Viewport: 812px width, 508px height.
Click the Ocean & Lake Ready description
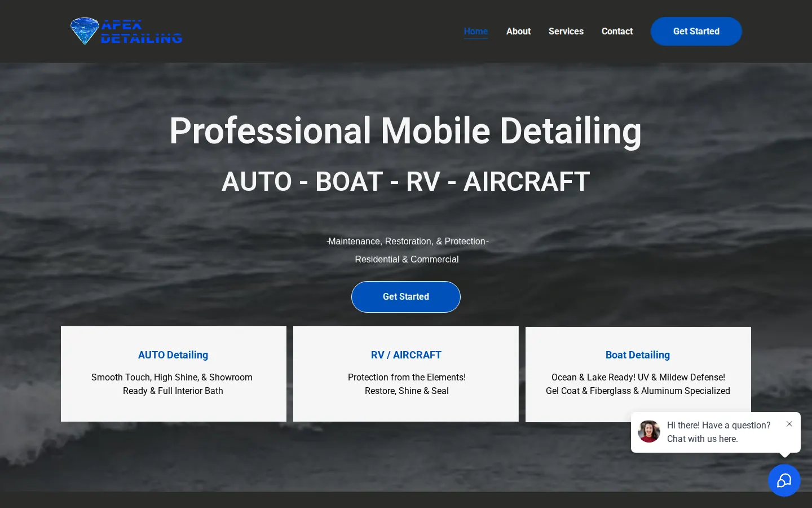(x=638, y=384)
